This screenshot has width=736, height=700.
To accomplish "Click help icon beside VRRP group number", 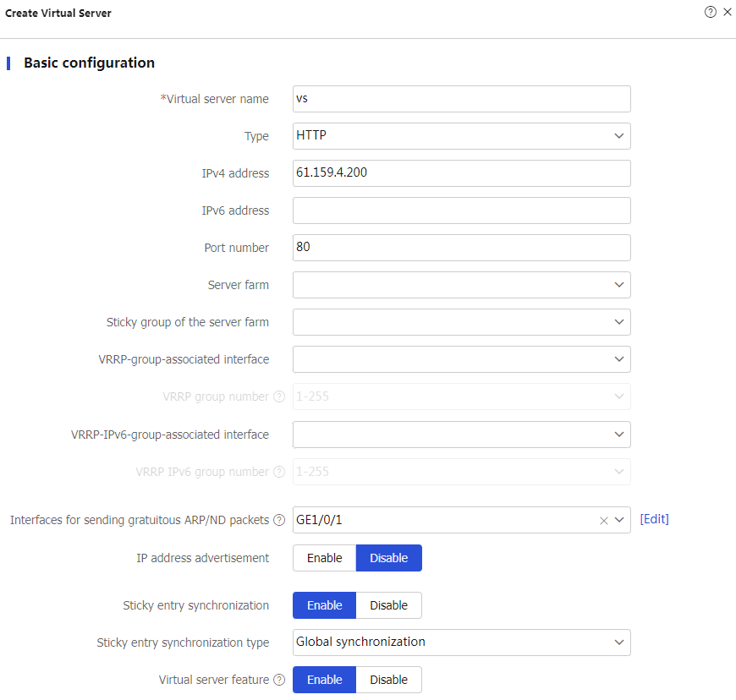I will pos(278,397).
